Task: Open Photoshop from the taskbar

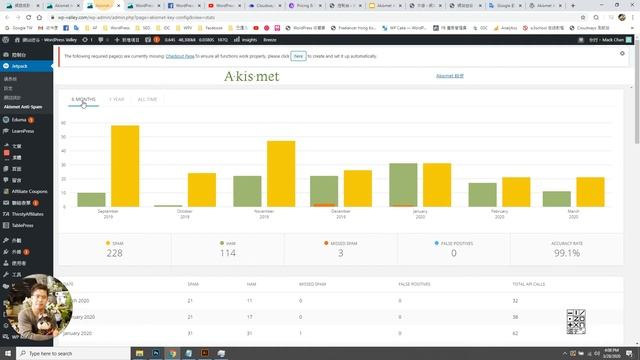Action: (156, 353)
